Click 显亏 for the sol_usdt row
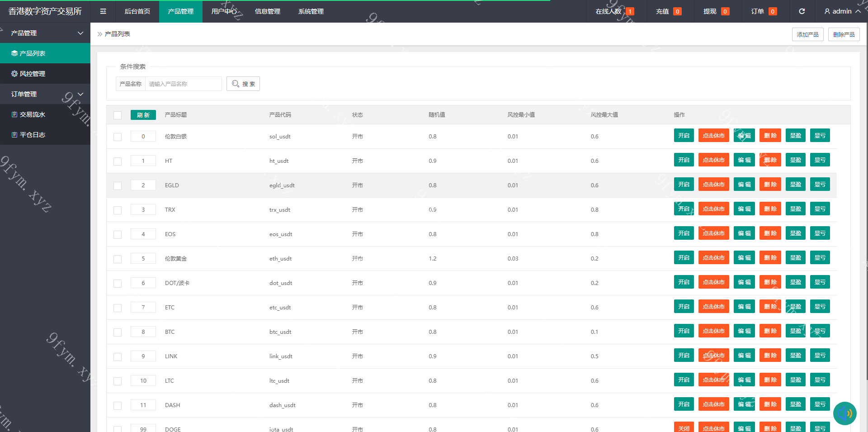 820,135
